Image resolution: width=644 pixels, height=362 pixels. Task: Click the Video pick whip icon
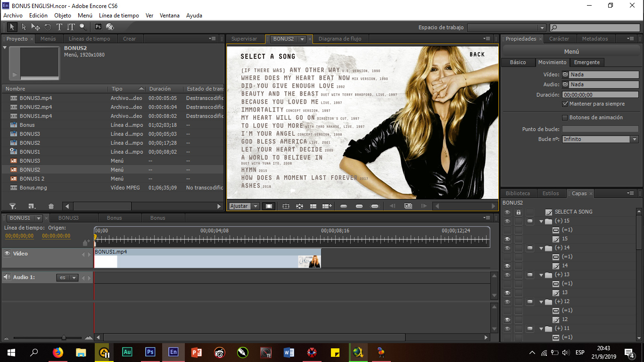click(x=565, y=74)
